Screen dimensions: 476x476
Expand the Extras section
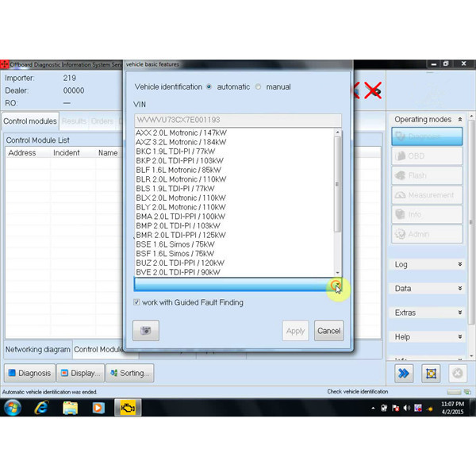coord(460,313)
